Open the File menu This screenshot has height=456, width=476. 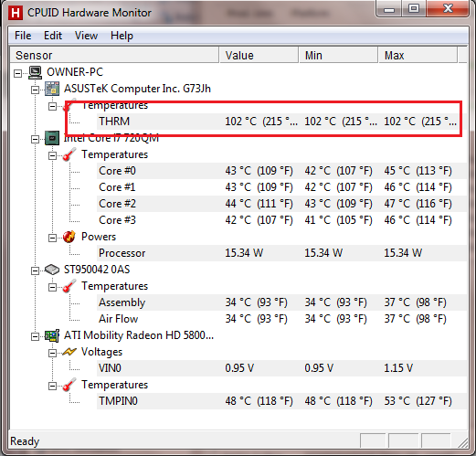(23, 36)
